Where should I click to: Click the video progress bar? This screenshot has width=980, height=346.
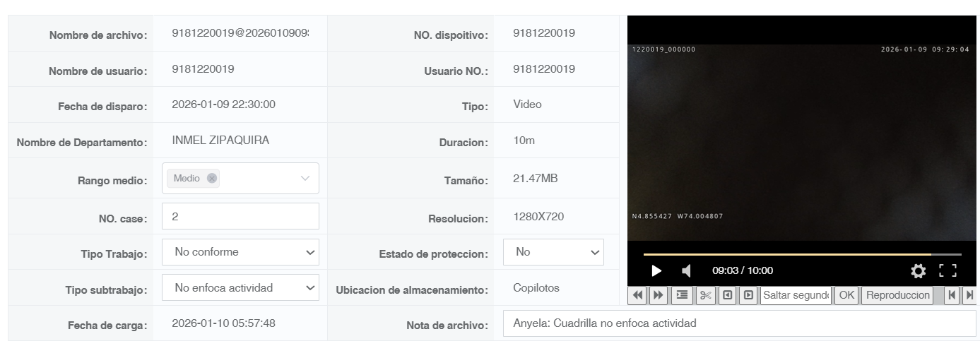[802, 254]
